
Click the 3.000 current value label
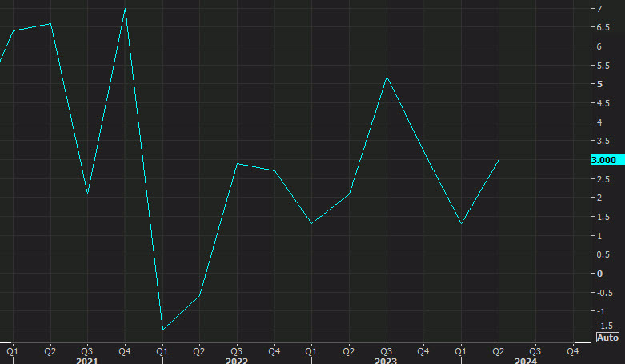pyautogui.click(x=603, y=160)
